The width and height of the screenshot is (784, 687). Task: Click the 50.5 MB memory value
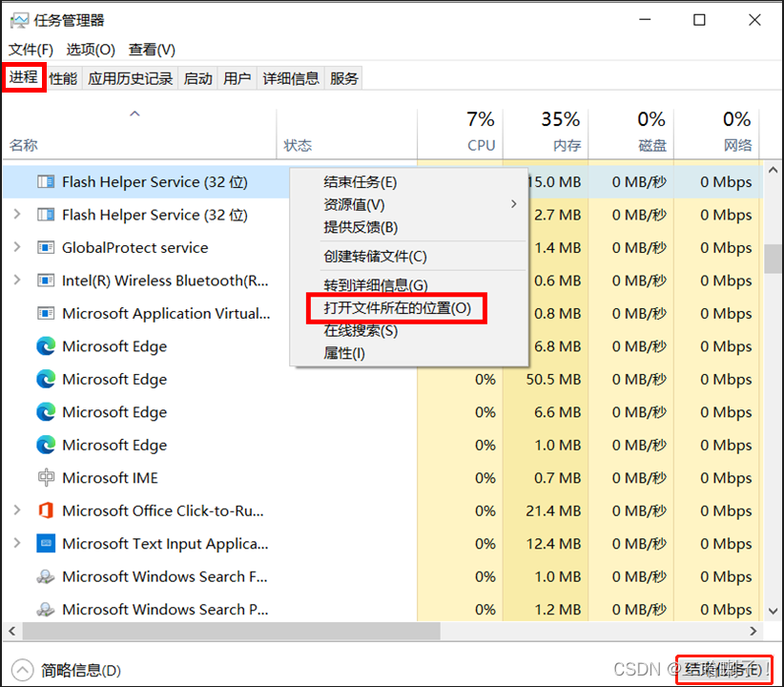click(x=553, y=379)
